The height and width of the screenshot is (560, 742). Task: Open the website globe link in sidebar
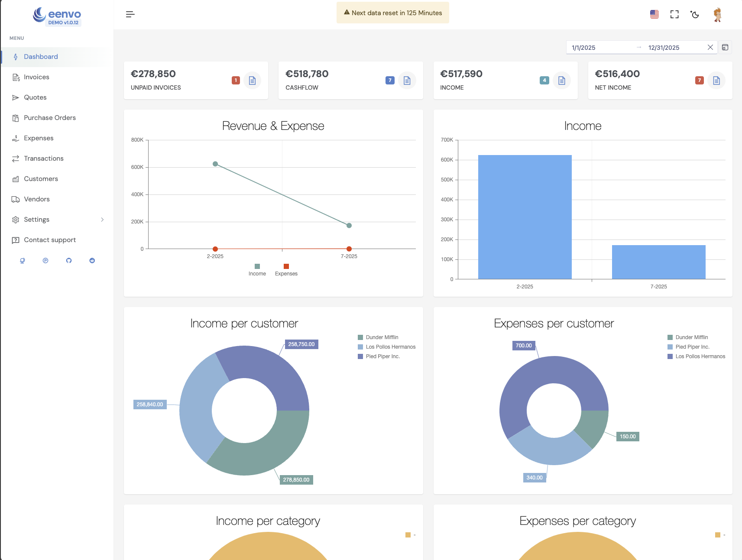pyautogui.click(x=23, y=260)
